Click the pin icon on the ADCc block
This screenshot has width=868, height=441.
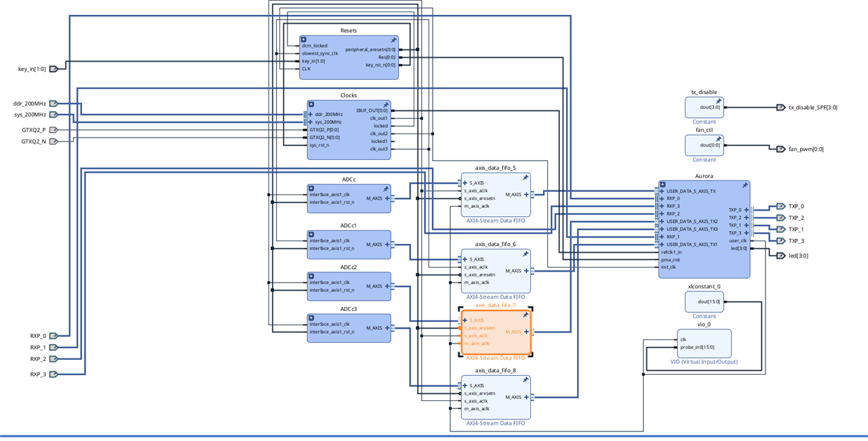386,189
